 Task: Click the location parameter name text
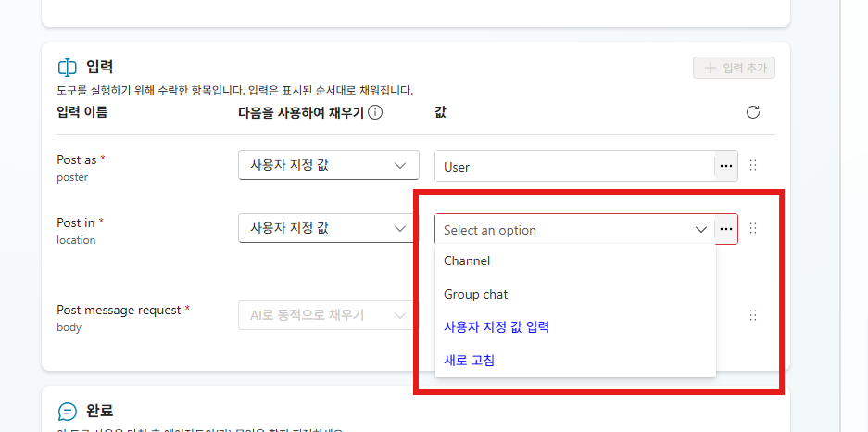76,240
